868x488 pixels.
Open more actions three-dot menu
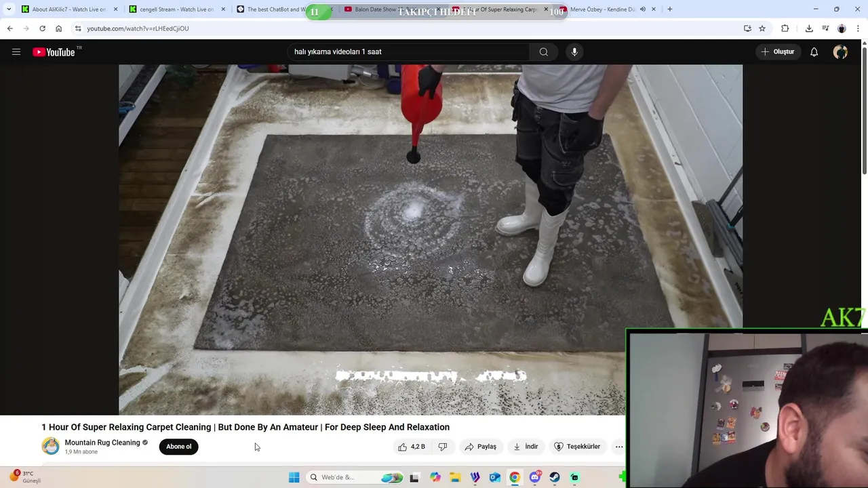(x=619, y=447)
